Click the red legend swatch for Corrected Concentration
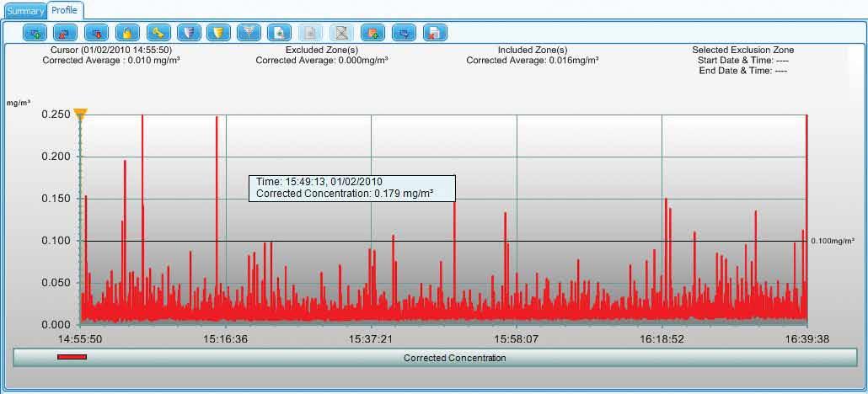This screenshot has height=394, width=868. 72,357
